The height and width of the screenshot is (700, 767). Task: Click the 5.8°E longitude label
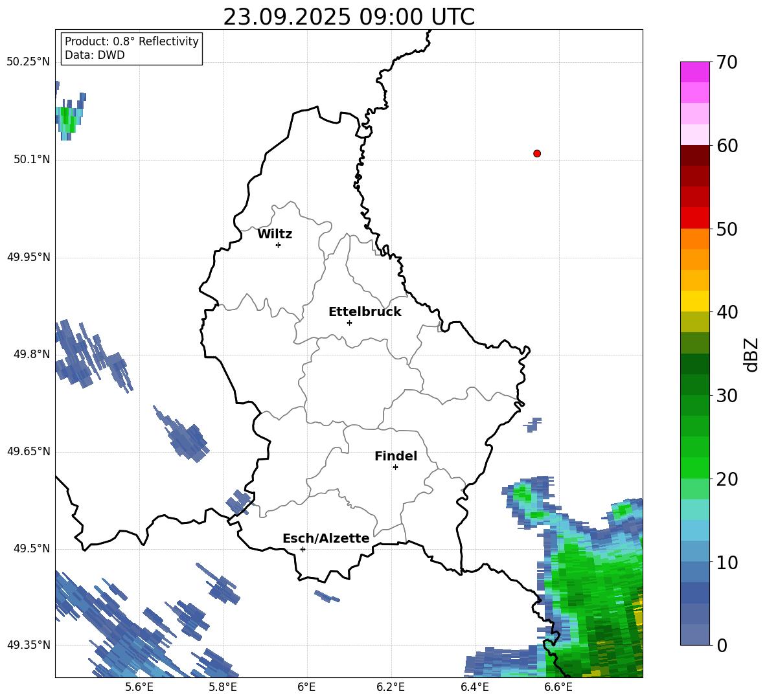pyautogui.click(x=223, y=687)
